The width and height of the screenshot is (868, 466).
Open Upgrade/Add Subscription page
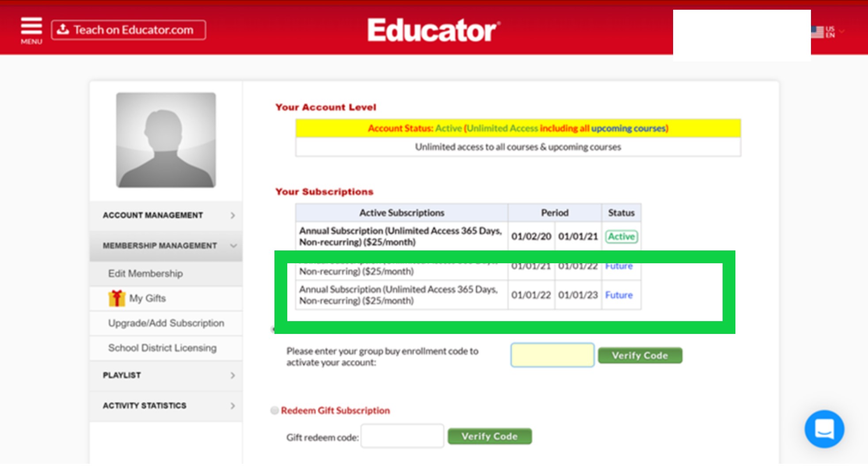pyautogui.click(x=166, y=323)
